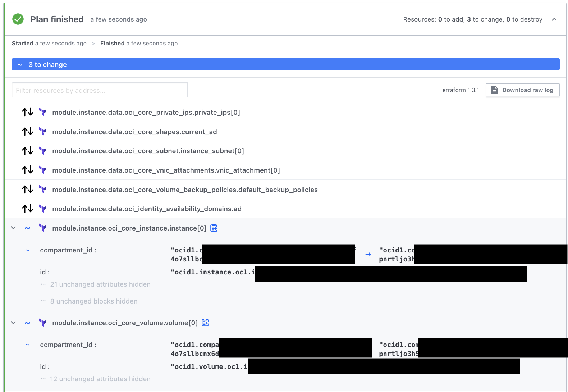This screenshot has height=392, width=568.
Task: Click Terraform logo beside oci_core_volume.volume[0]
Action: pos(43,323)
